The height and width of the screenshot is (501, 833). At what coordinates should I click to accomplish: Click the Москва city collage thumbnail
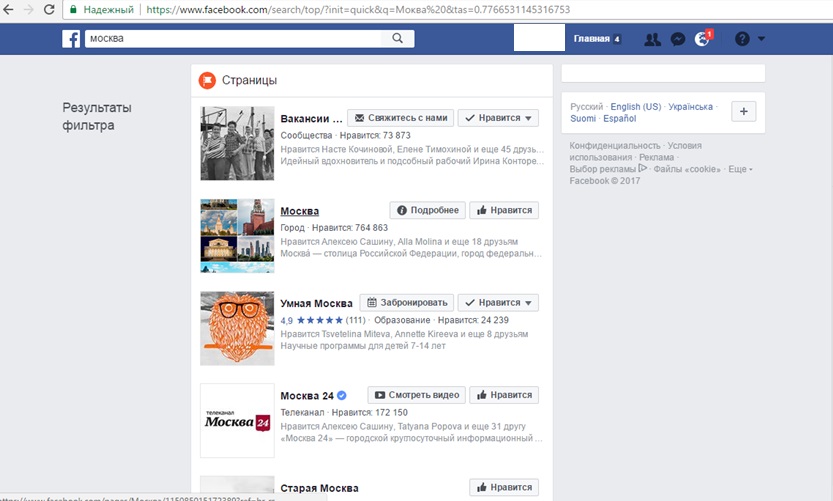coord(237,236)
